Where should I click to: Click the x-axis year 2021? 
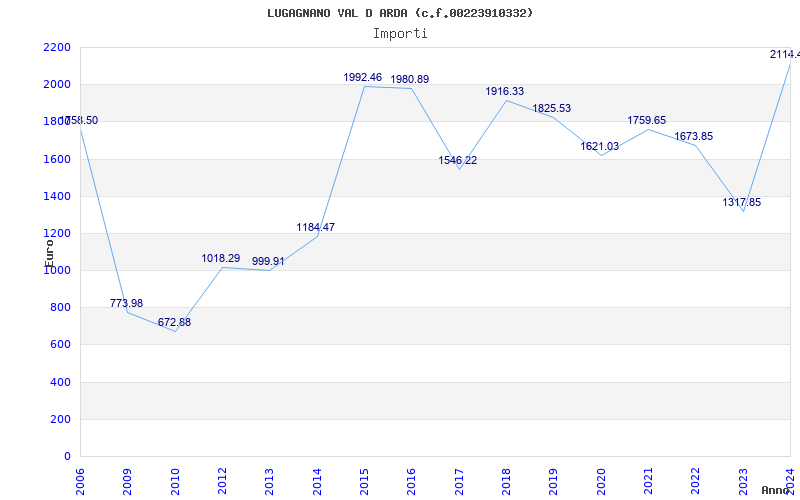point(648,482)
